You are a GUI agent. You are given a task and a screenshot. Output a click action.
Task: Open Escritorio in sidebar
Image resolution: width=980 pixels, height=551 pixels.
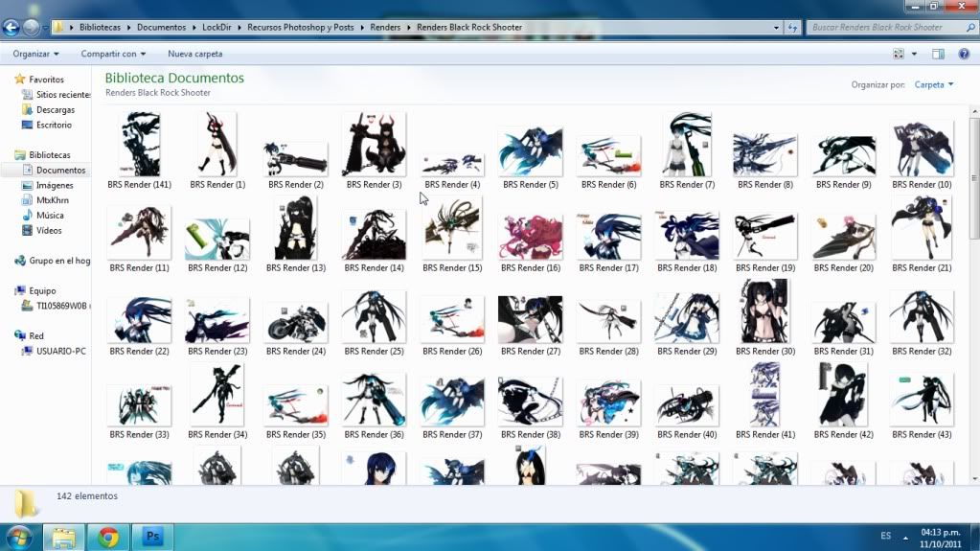point(47,125)
